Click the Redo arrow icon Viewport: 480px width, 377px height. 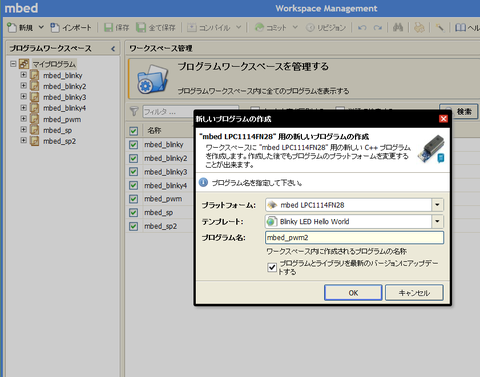[378, 28]
